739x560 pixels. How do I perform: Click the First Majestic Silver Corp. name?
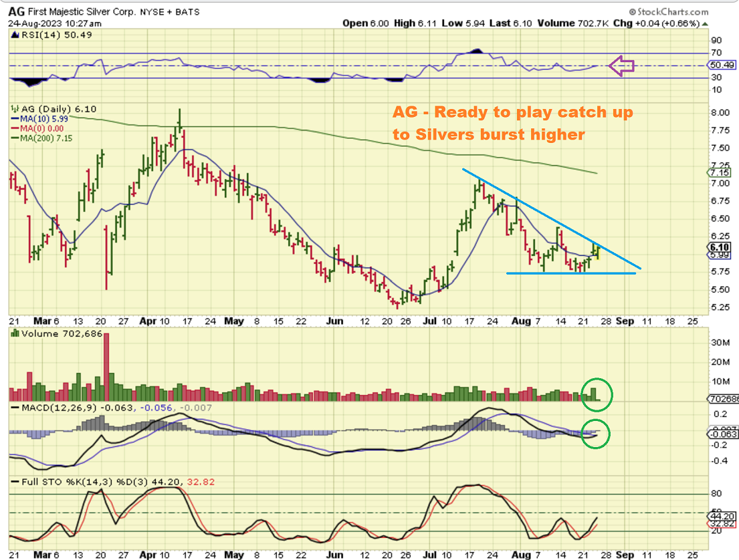point(82,12)
